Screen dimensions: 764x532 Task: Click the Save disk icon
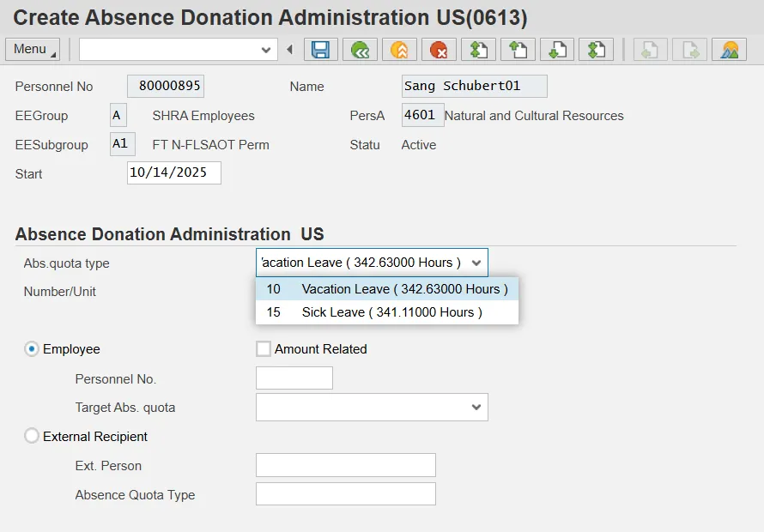click(x=320, y=50)
